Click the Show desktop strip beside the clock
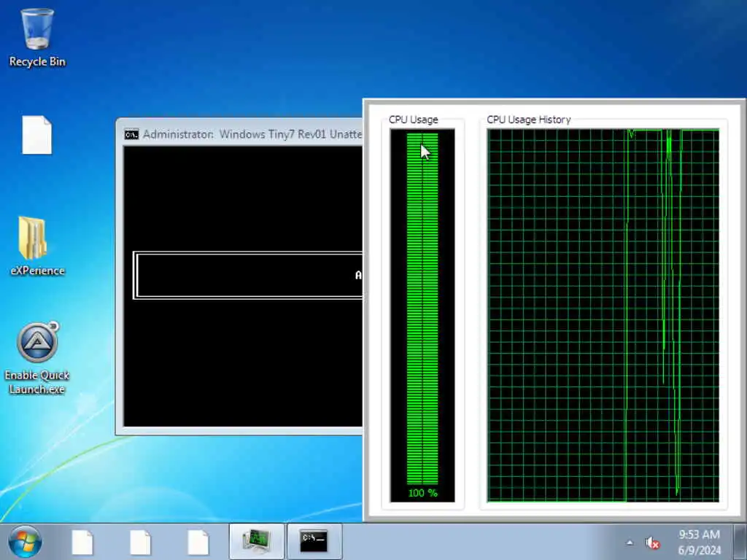 tap(740, 542)
